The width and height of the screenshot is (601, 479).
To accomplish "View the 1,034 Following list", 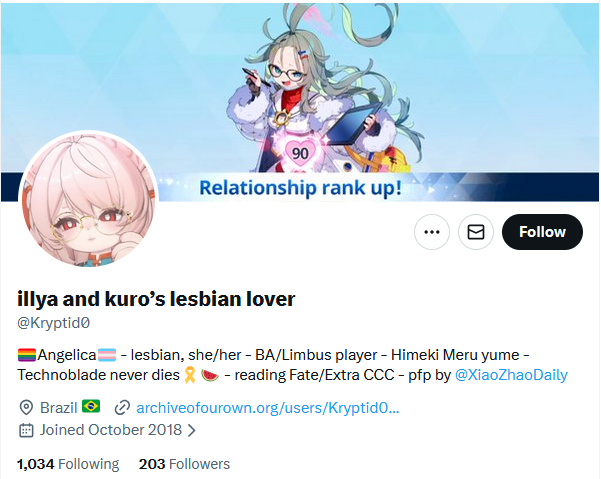I will tap(68, 464).
